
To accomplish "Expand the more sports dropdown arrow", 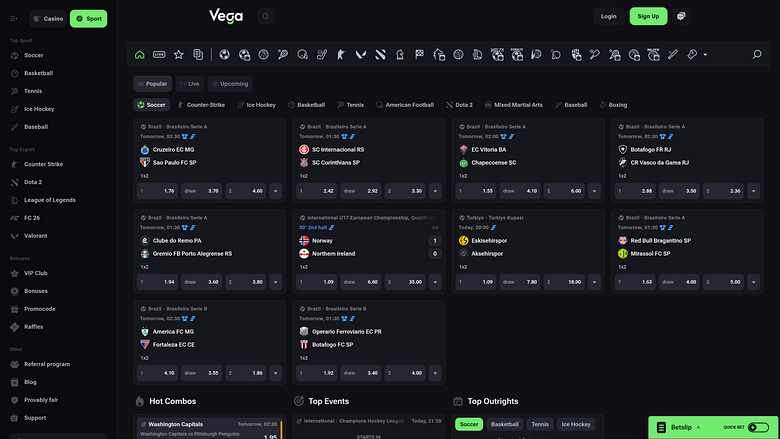I will [705, 55].
